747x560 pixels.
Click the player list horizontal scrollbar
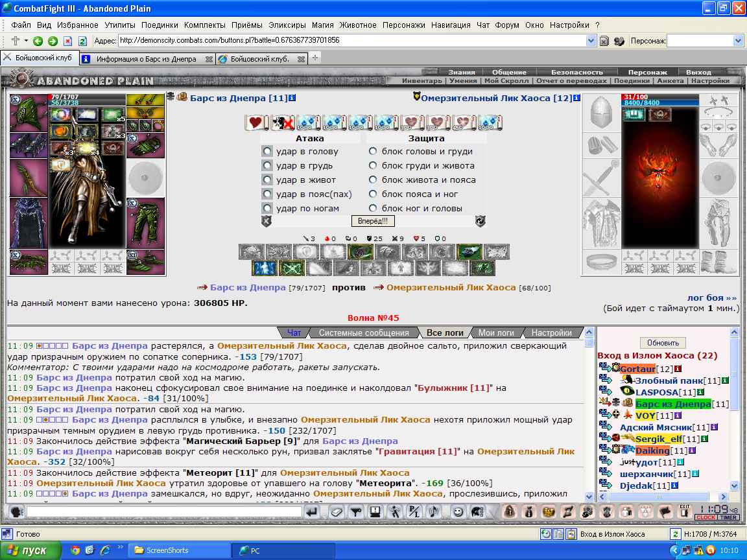tap(663, 496)
